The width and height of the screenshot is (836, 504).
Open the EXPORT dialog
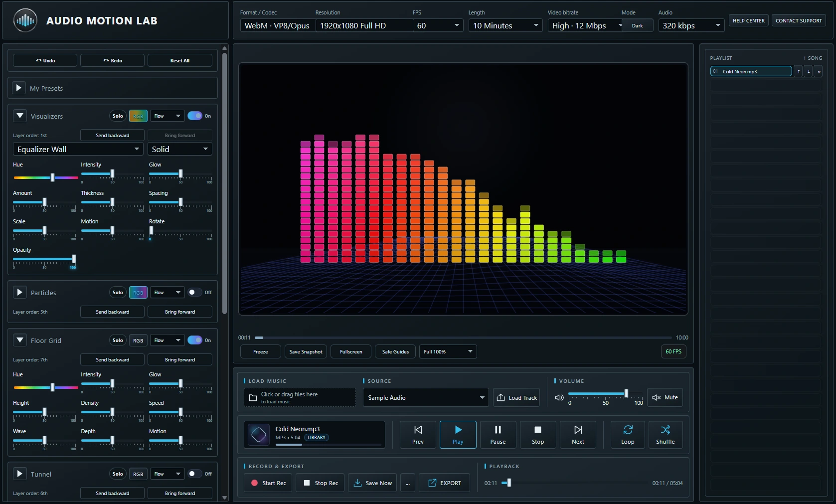tap(444, 483)
